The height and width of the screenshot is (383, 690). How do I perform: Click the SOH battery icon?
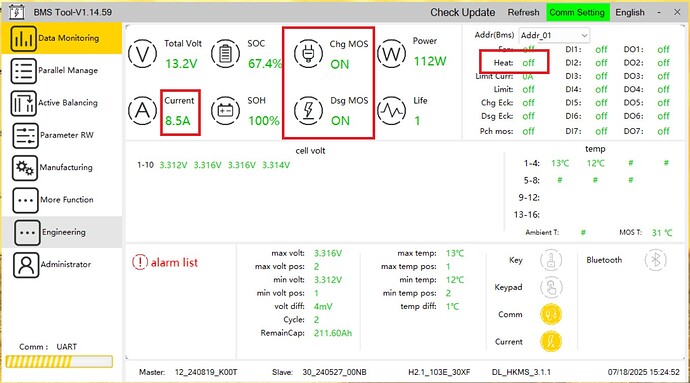pos(225,110)
